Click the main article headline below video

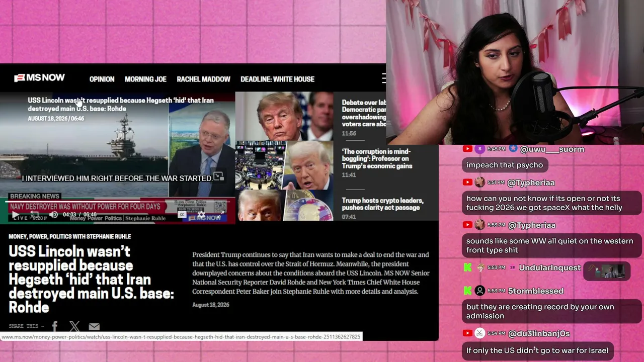pyautogui.click(x=91, y=280)
